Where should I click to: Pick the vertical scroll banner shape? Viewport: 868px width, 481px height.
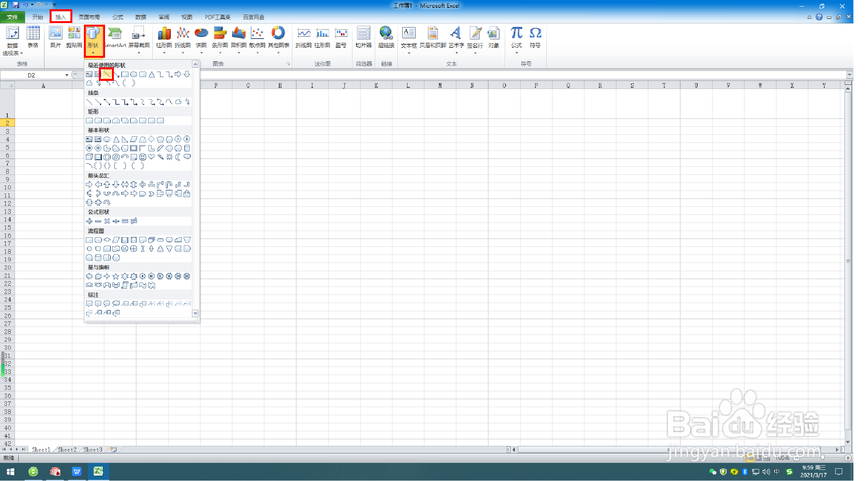pyautogui.click(x=125, y=285)
